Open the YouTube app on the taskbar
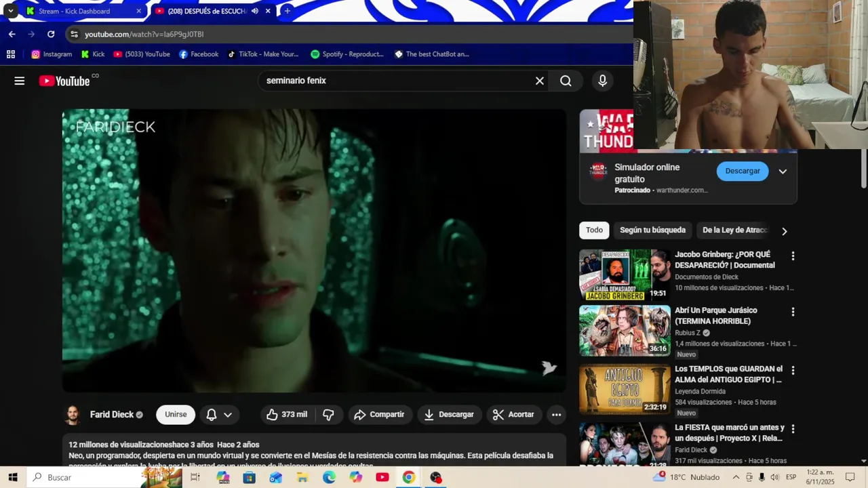This screenshot has height=488, width=868. (x=382, y=477)
